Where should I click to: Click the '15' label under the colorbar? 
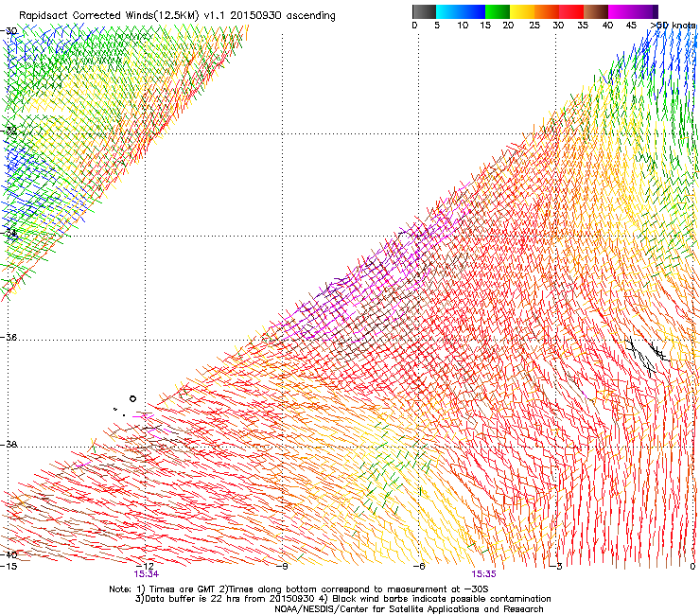click(x=485, y=26)
